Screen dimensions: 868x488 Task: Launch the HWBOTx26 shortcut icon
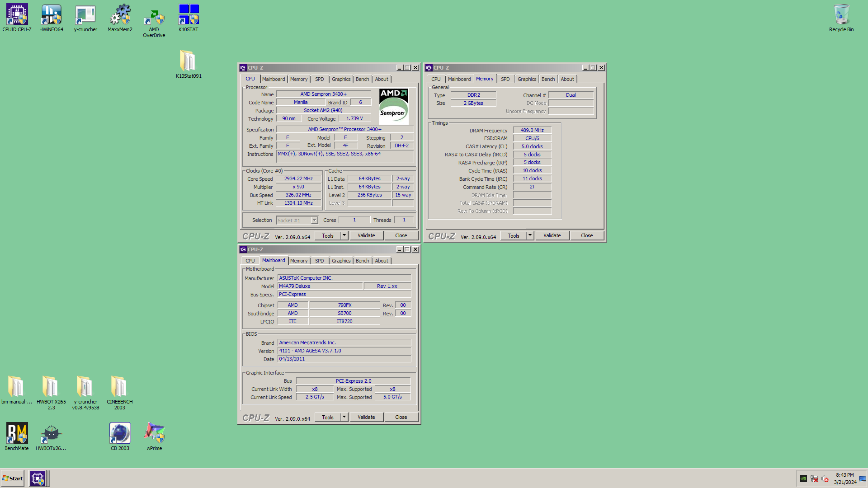tap(51, 436)
